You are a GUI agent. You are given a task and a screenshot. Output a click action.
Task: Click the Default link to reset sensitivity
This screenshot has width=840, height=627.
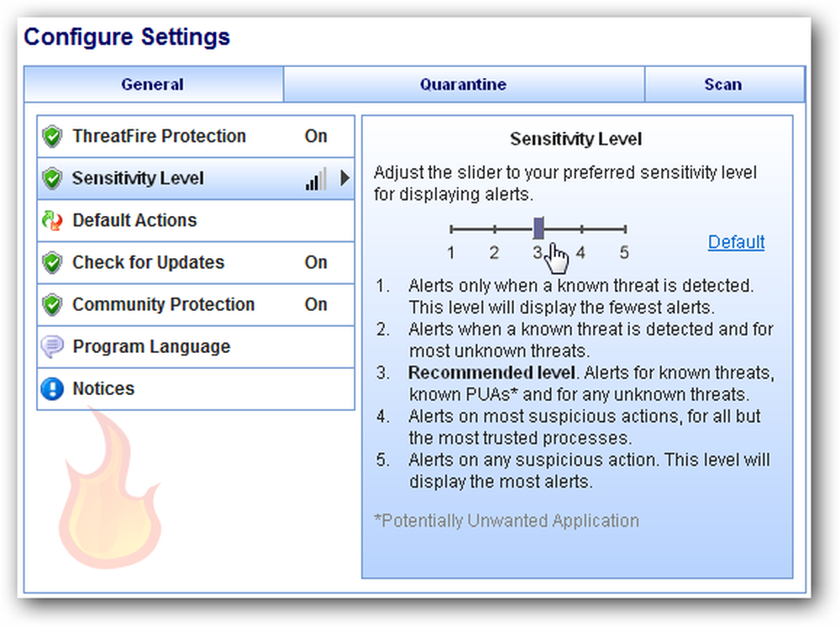[736, 242]
